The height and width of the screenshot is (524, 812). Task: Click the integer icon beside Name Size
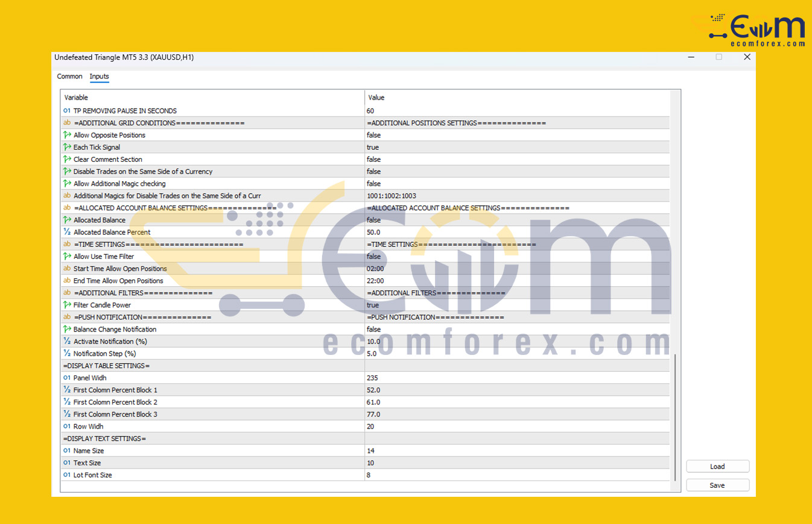pyautogui.click(x=67, y=450)
